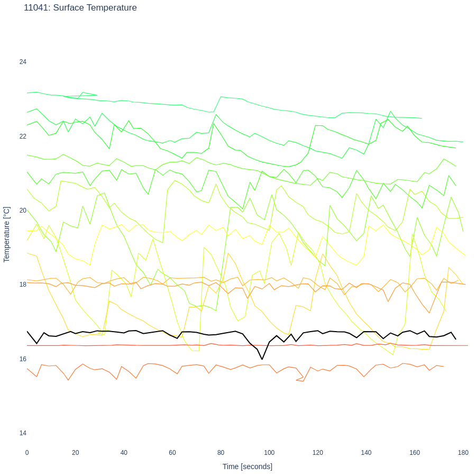Click the "Time [seconds]" x-axis title
Viewport: 476px width, 476px height.
point(247,466)
